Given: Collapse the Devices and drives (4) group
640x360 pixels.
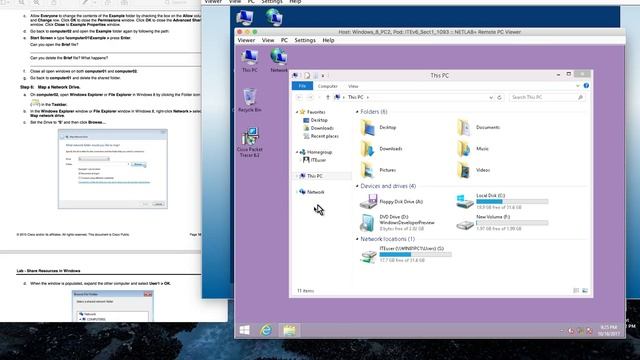Looking at the screenshot, I should (x=357, y=186).
